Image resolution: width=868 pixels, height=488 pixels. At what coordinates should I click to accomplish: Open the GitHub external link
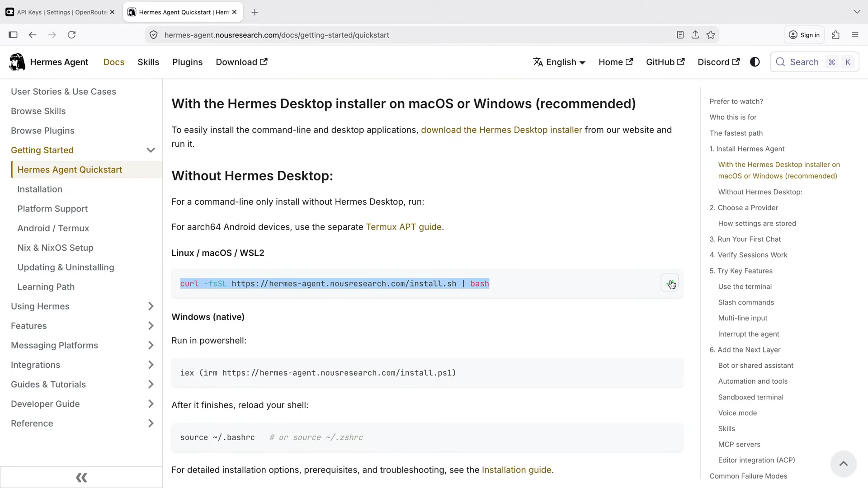[665, 62]
